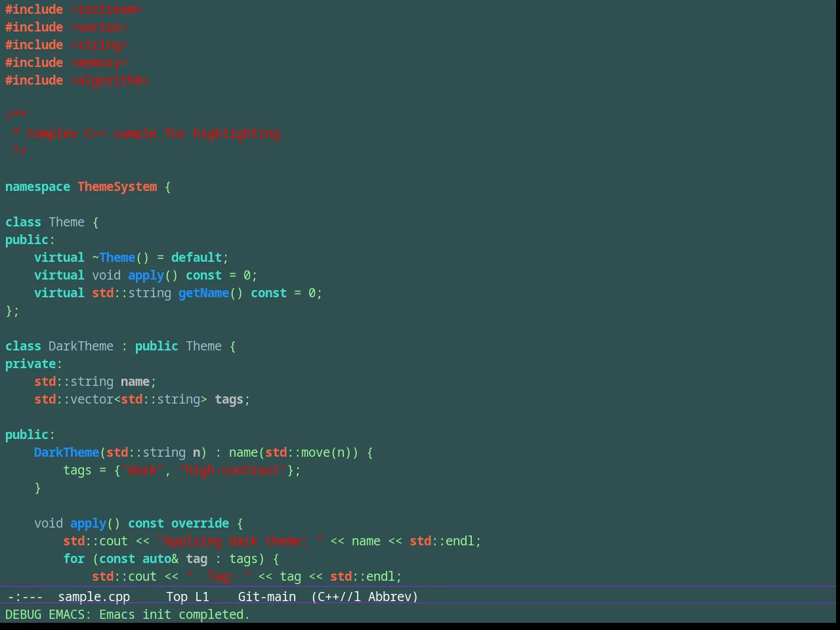Click the "high-contrast" string literal
This screenshot has width=840, height=630.
[233, 470]
